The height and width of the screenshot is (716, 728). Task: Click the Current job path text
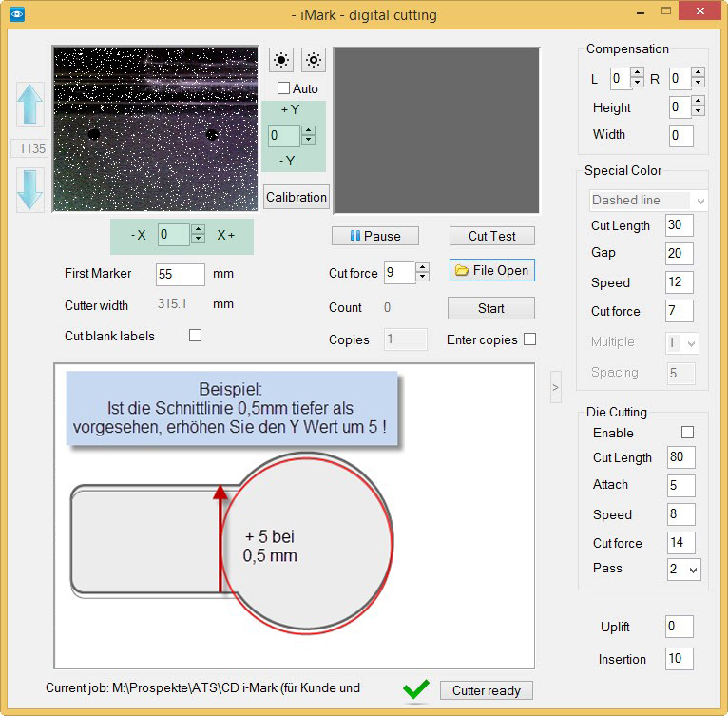pos(202,688)
